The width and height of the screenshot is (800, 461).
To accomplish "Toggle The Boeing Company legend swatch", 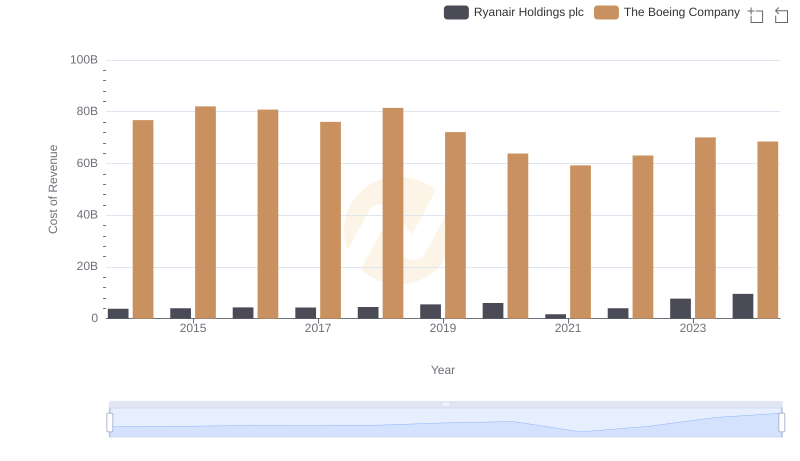I will (x=606, y=12).
